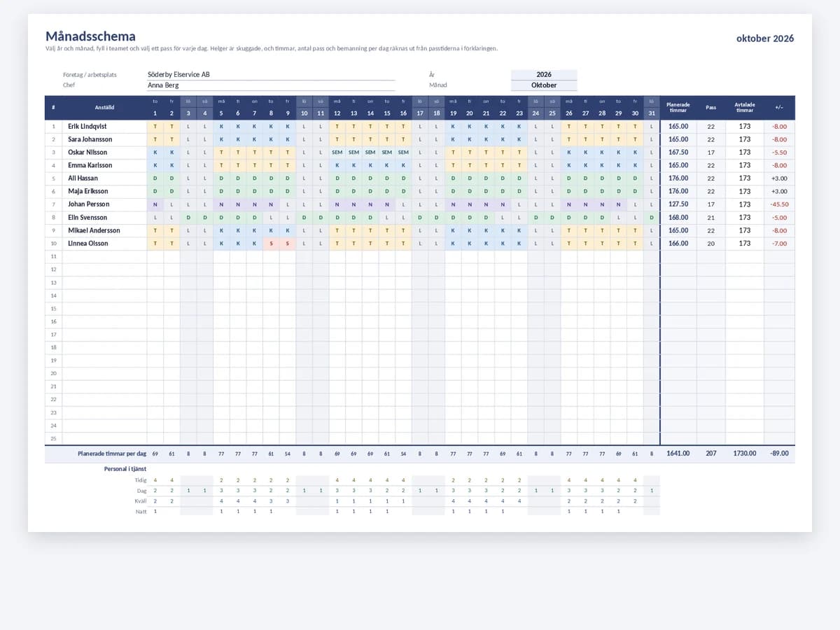Select employee name Linnea Olsson
840x630 pixels.
(88, 244)
